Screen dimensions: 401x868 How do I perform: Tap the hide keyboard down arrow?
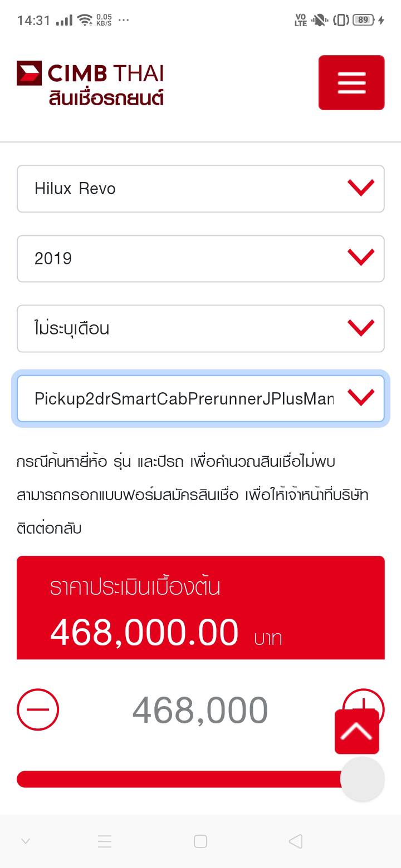(x=26, y=841)
